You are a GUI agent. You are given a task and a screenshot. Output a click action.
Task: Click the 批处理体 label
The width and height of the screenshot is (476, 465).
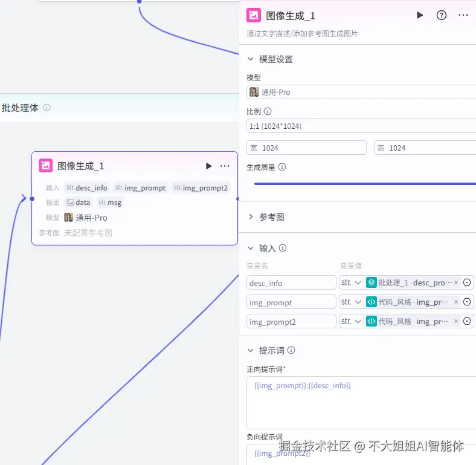pyautogui.click(x=20, y=108)
